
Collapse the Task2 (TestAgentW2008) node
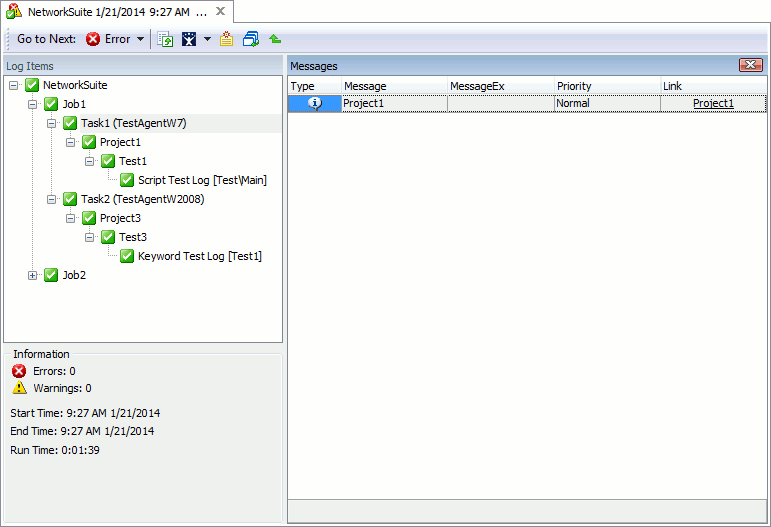(x=51, y=199)
